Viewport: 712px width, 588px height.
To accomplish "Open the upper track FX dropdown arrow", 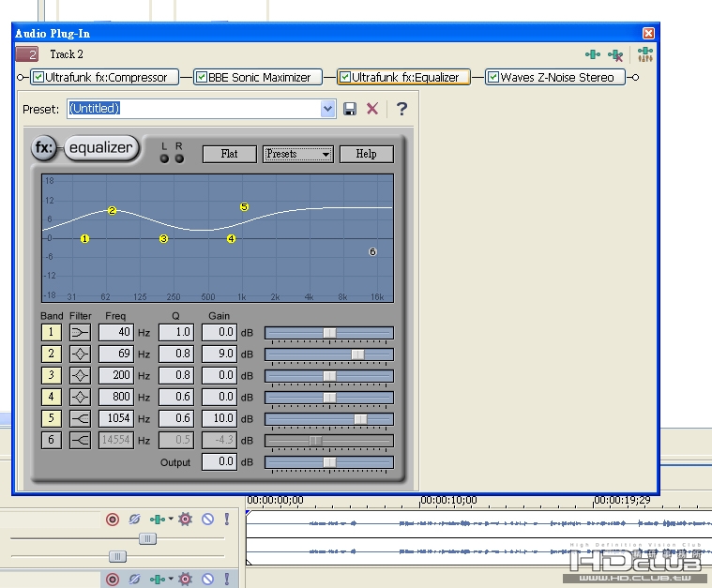I will (171, 519).
